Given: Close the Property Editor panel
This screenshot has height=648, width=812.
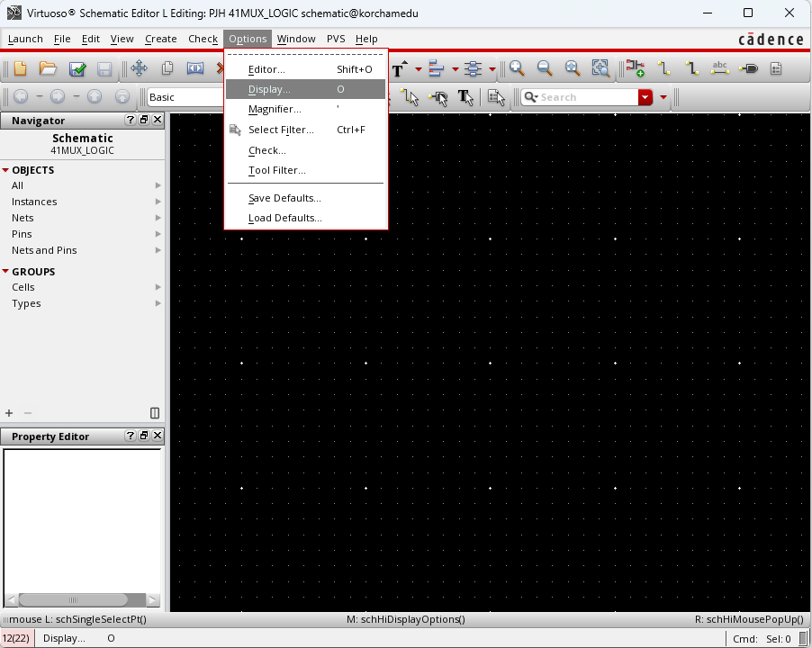Looking at the screenshot, I should click(158, 436).
